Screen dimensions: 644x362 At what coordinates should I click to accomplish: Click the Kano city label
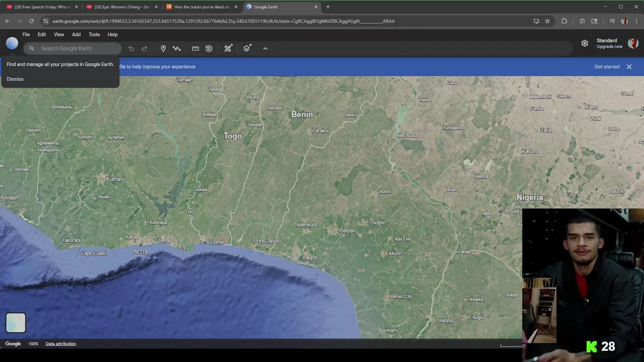tap(592, 107)
